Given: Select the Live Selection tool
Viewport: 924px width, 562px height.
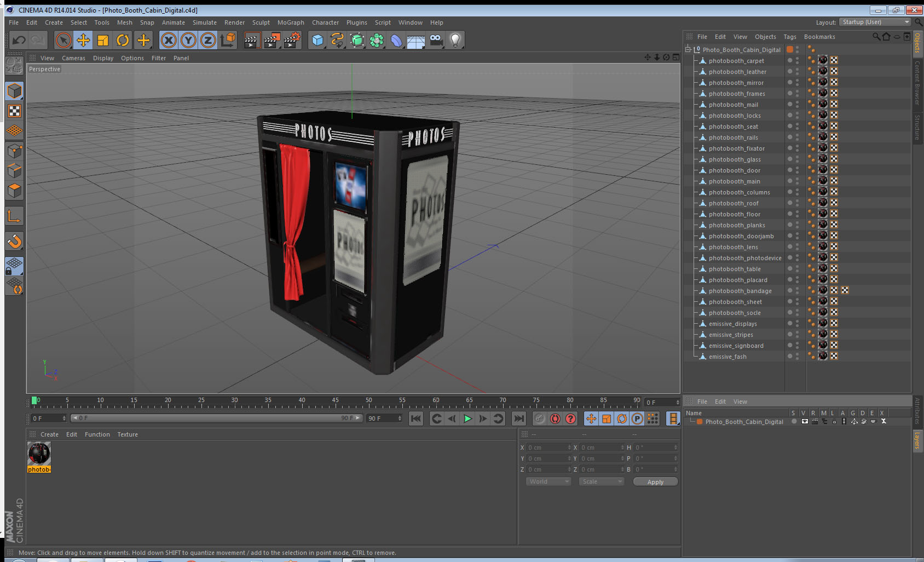Looking at the screenshot, I should (x=63, y=40).
